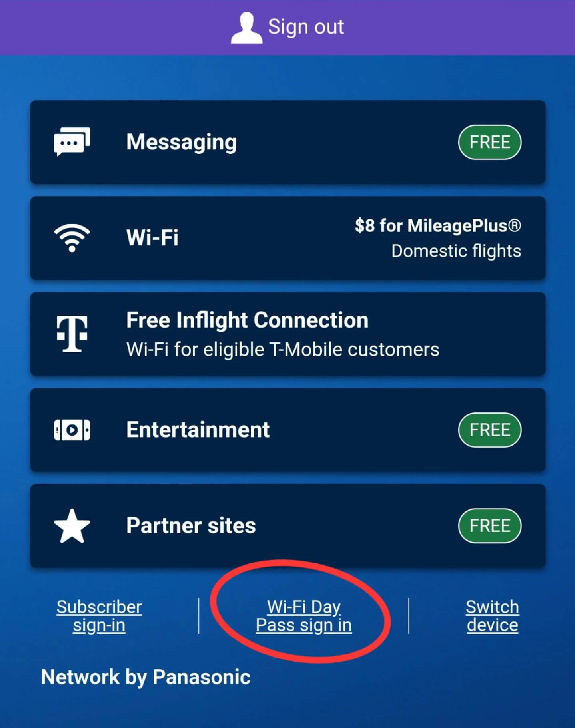Tap the user profile icon beside Sign out

(x=246, y=28)
